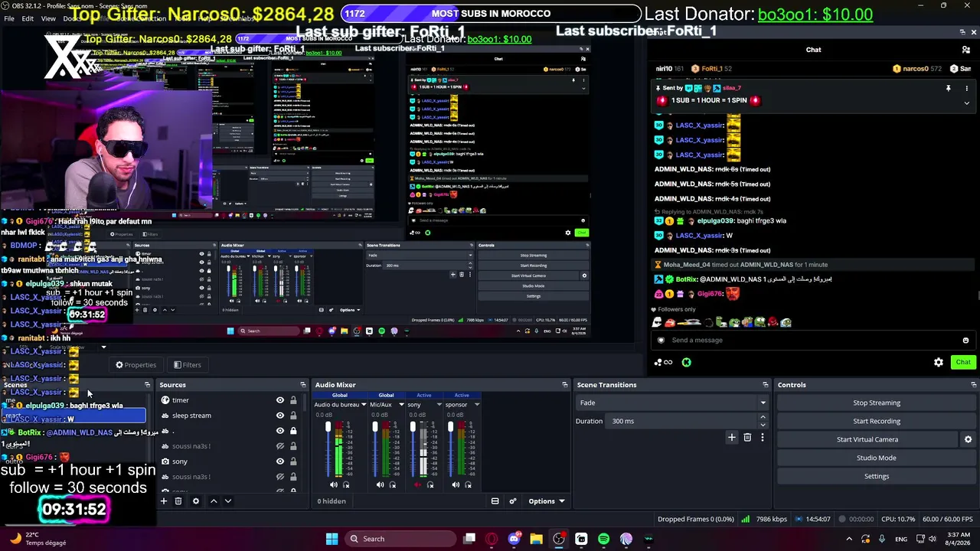Open Spotify from the taskbar
This screenshot has height=551, width=980.
click(x=603, y=539)
